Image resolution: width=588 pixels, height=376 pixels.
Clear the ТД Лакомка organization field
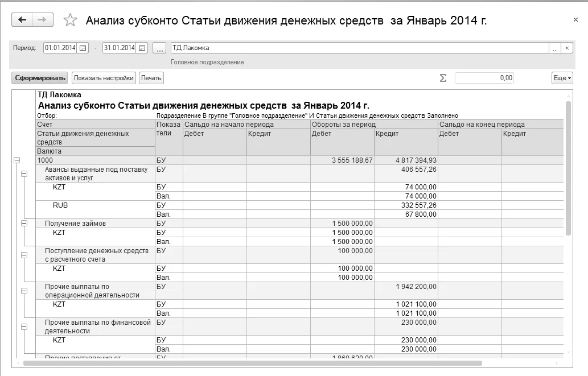pyautogui.click(x=567, y=48)
